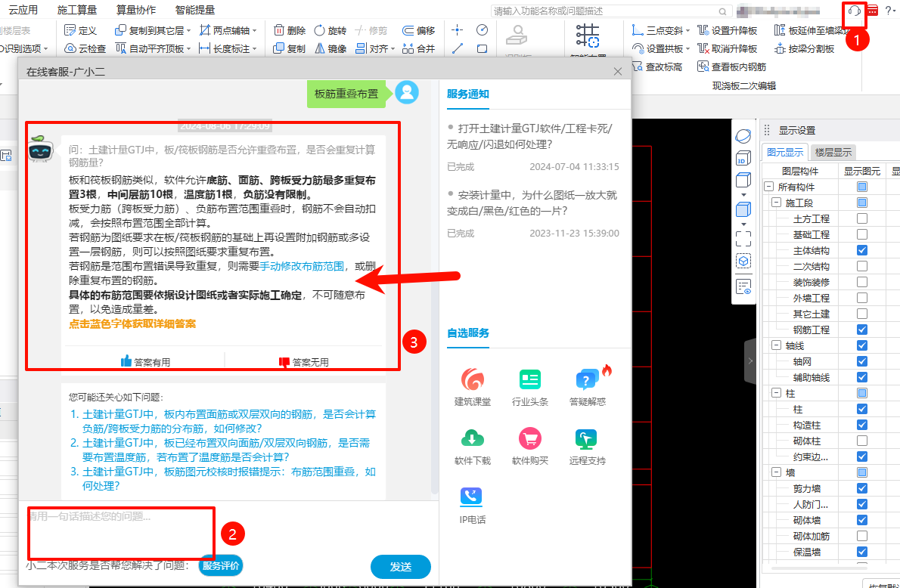Select the 镜像 mirror tool

(x=331, y=49)
